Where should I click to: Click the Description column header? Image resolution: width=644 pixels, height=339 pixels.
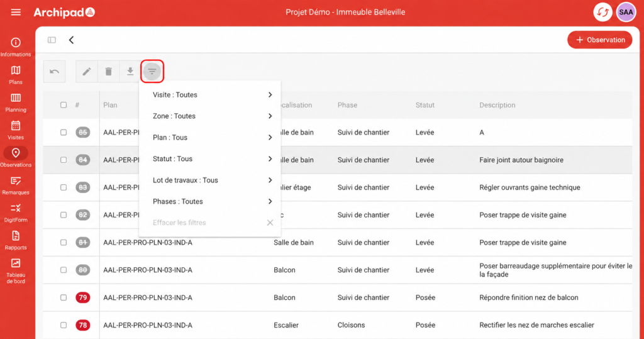(497, 105)
